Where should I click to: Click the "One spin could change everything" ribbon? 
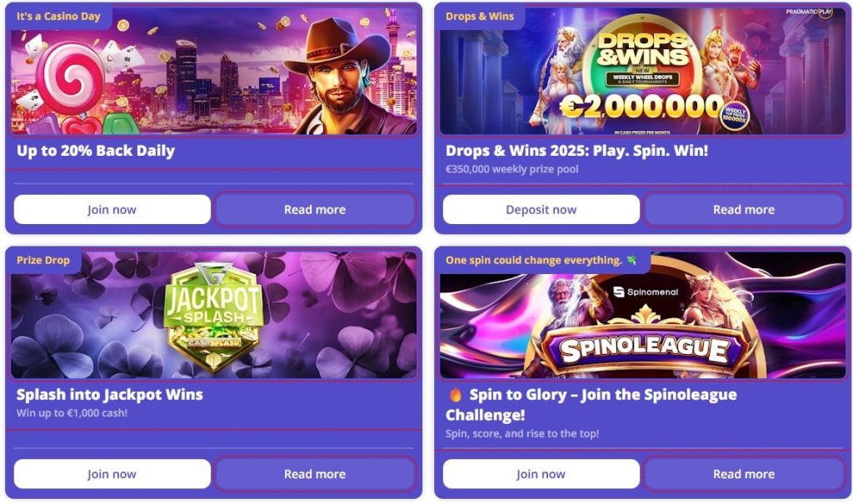(x=541, y=260)
